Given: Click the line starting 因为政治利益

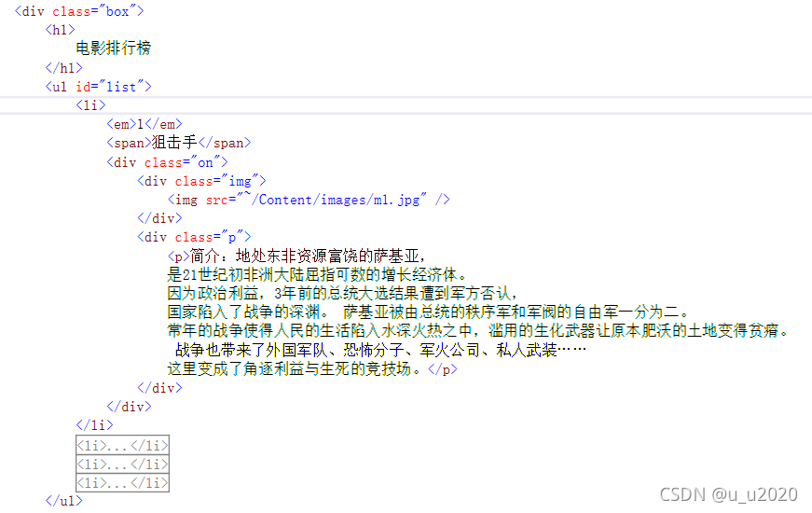Looking at the screenshot, I should pyautogui.click(x=342, y=293).
